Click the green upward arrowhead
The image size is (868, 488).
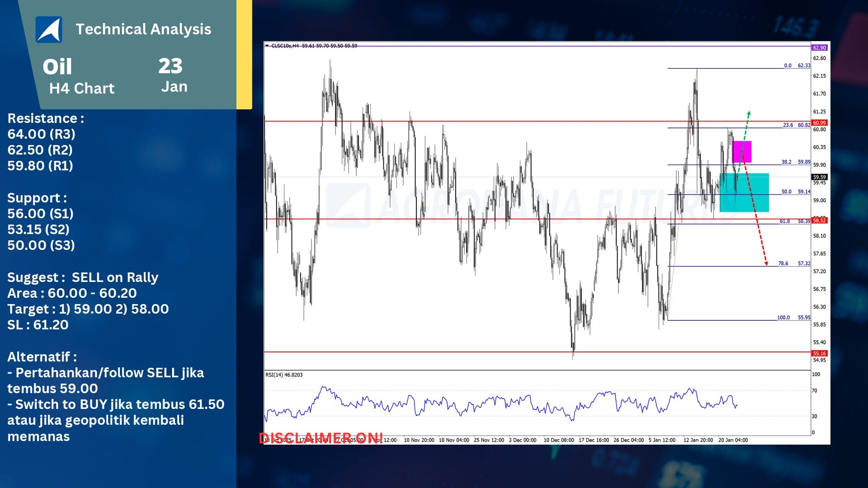[x=749, y=113]
